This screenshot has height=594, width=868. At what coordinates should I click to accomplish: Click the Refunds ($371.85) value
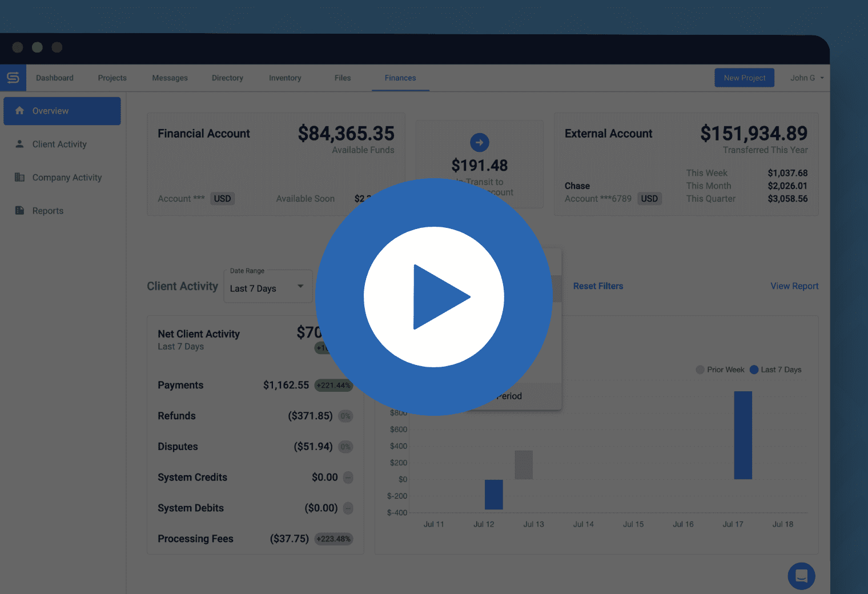pos(310,416)
